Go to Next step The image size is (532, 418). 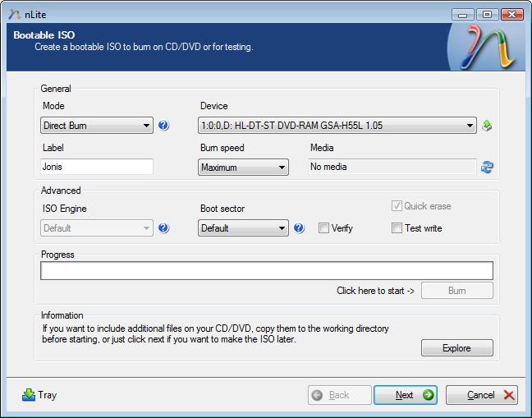(x=406, y=395)
